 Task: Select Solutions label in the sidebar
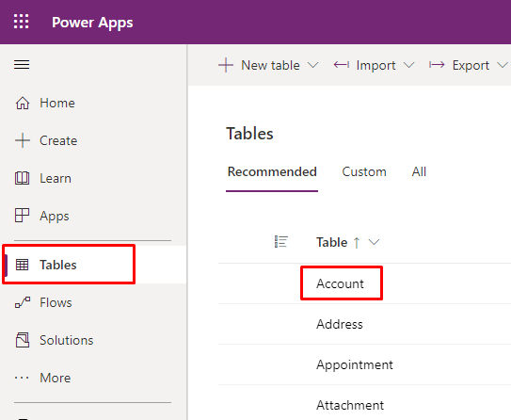(x=67, y=340)
